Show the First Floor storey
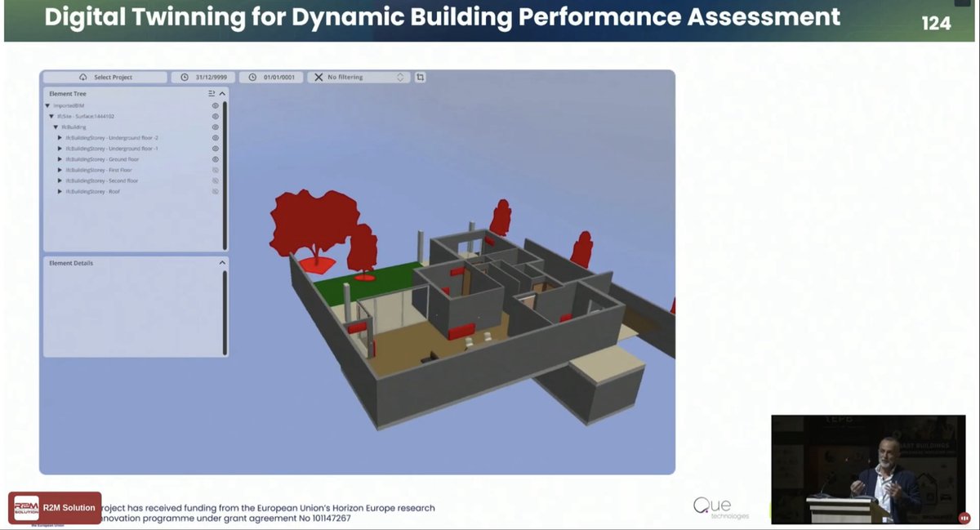 click(216, 170)
